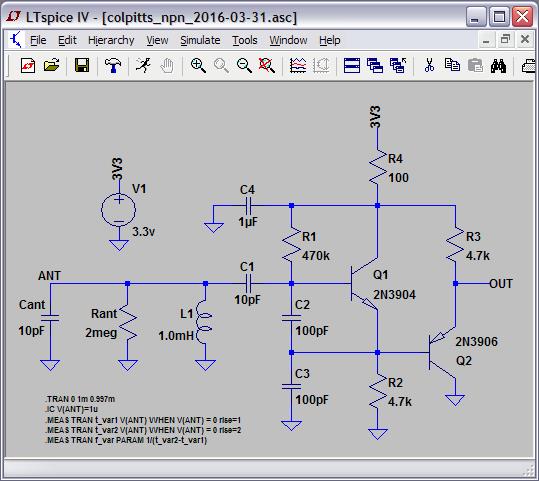Select the Cut scissors tool
The image size is (539, 481).
pyautogui.click(x=429, y=65)
